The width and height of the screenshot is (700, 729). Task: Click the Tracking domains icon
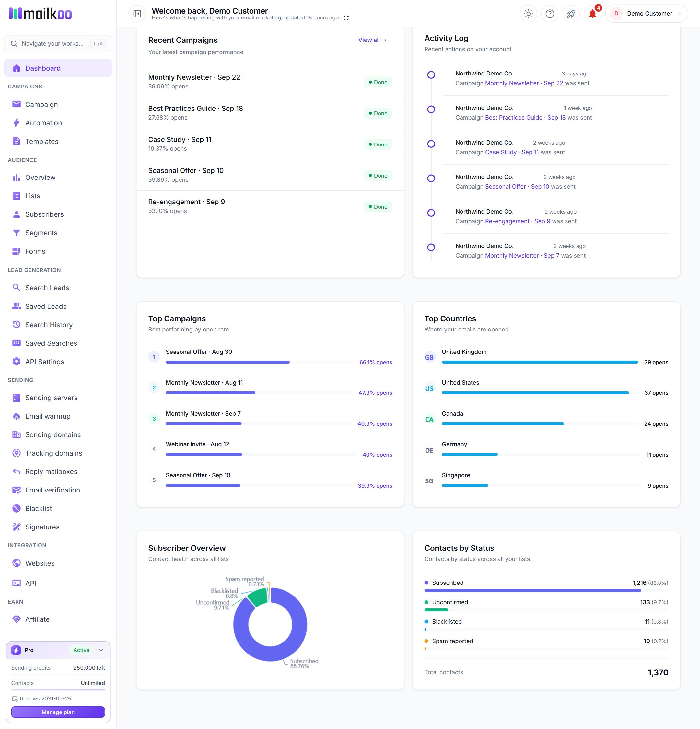click(x=16, y=453)
